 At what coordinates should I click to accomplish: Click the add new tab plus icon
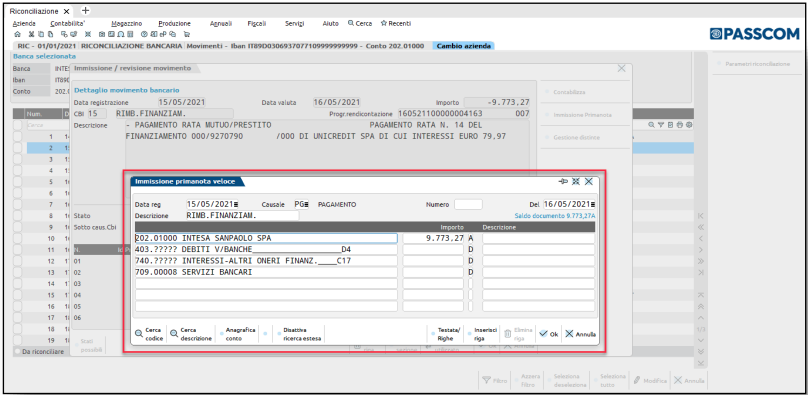[86, 10]
